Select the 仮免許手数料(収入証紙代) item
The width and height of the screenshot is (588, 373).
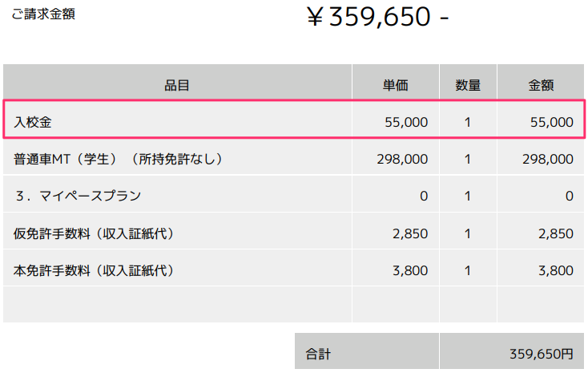94,233
